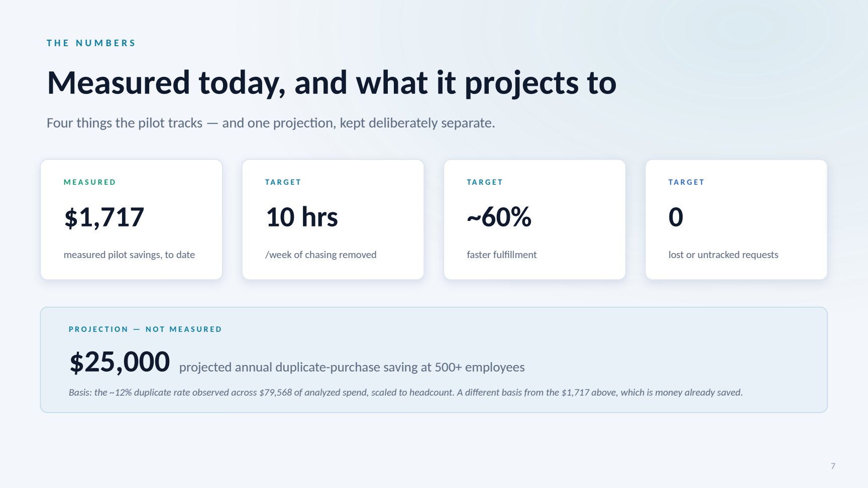Select the '0' figure in the last card
868x488 pixels.
676,217
